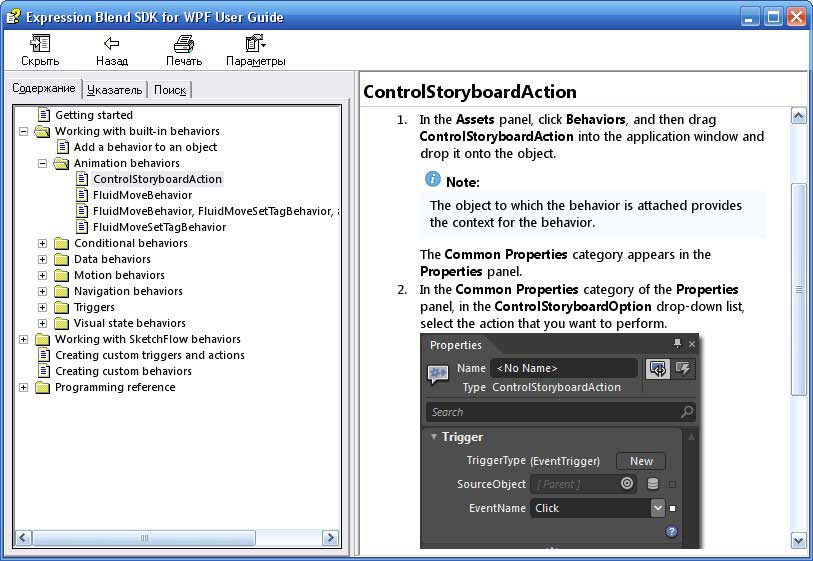The width and height of the screenshot is (813, 561).
Task: Click the SourceObject data binding icon
Action: pos(653,484)
